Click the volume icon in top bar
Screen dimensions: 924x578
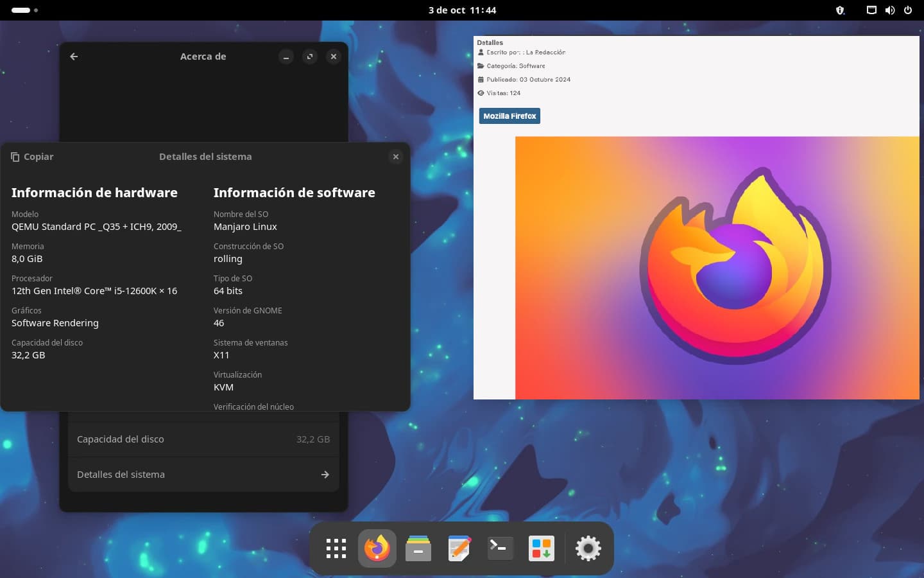889,10
